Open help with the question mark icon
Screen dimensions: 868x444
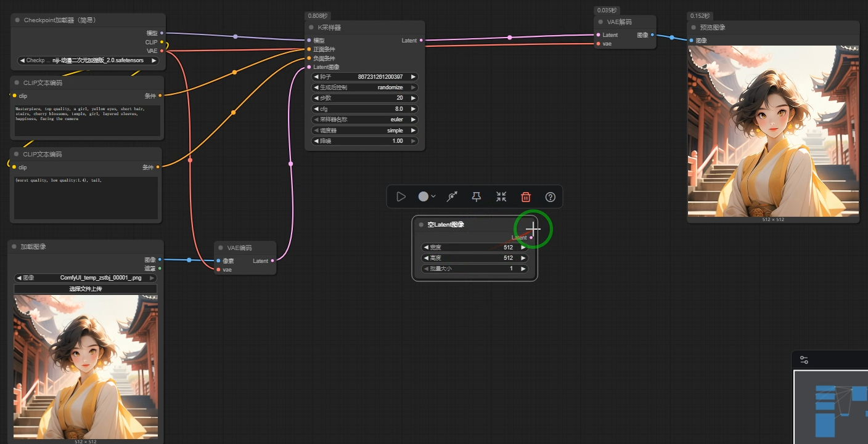tap(551, 196)
